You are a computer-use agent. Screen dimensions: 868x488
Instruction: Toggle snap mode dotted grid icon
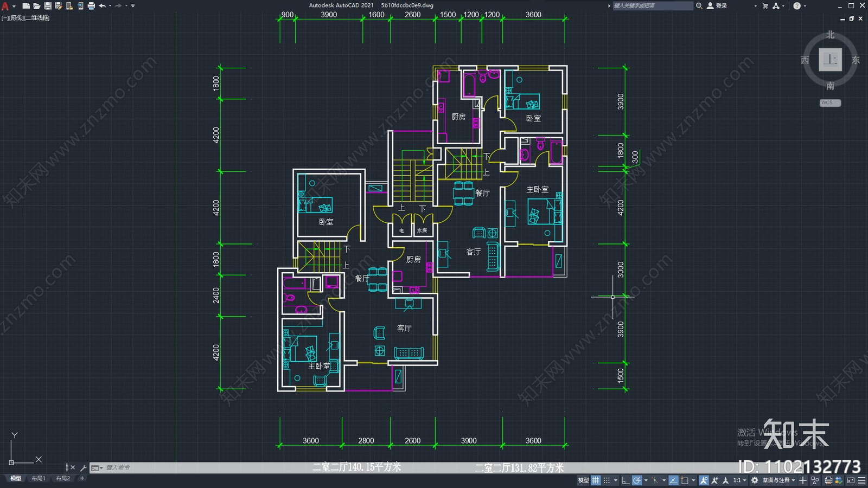[x=607, y=480]
